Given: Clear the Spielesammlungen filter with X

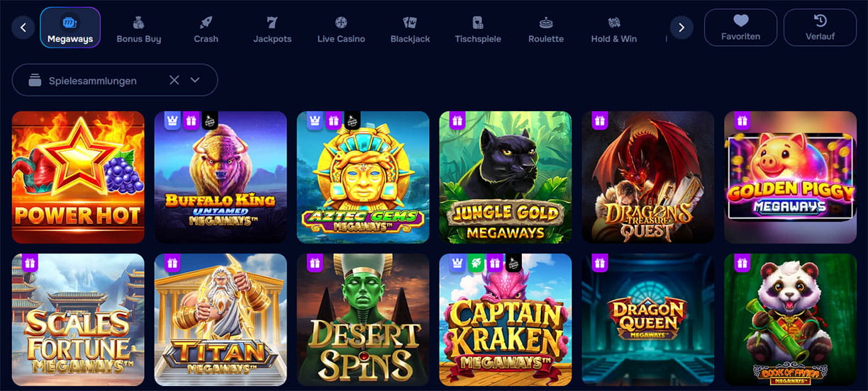Looking at the screenshot, I should 174,80.
